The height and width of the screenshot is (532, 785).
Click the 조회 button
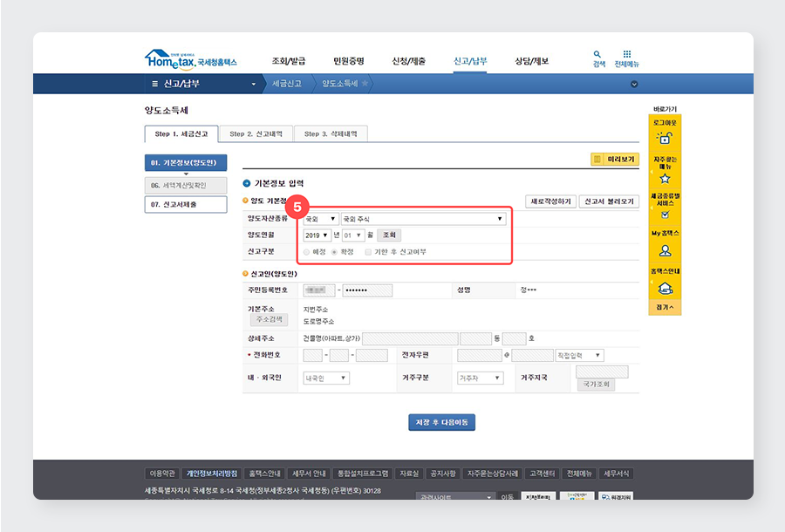click(389, 235)
